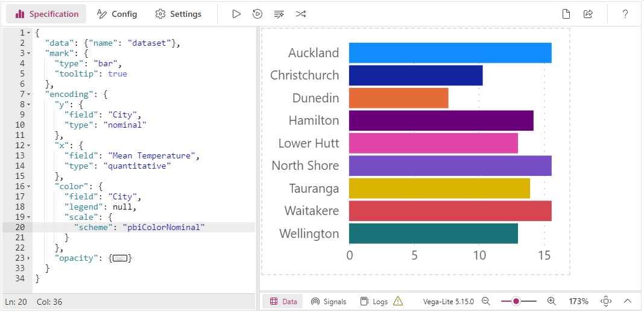Toggle the auto-apply icon
This screenshot has width=644, height=312.
click(x=257, y=14)
